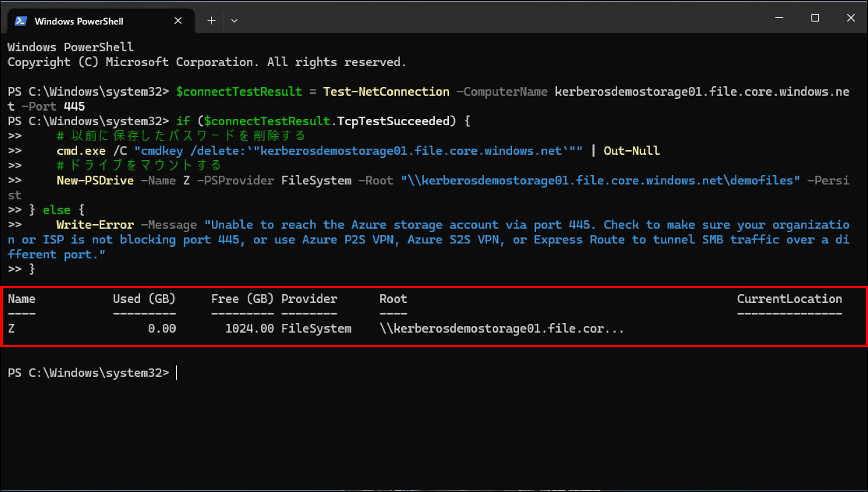The image size is (868, 492).
Task: Click the "Free (GB)" column header
Action: click(x=243, y=299)
